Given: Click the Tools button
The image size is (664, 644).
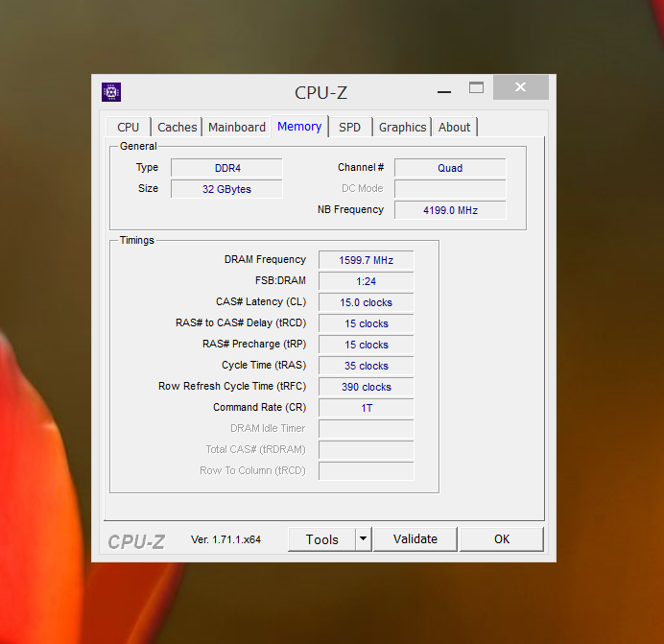Looking at the screenshot, I should pyautogui.click(x=321, y=539).
